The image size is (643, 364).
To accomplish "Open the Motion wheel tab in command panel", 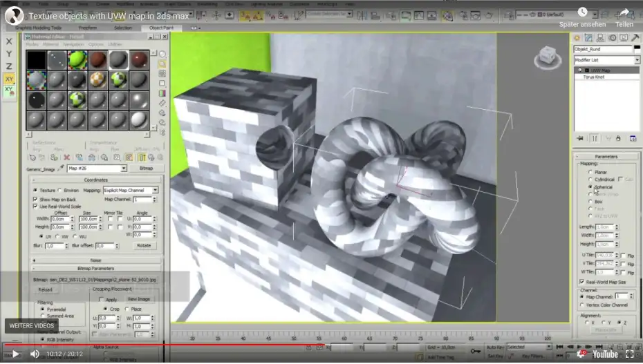I will [613, 38].
